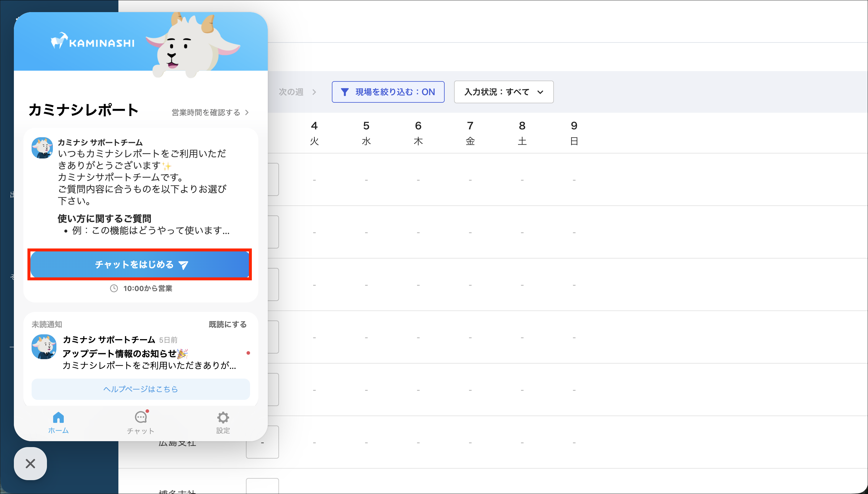868x494 pixels.
Task: Toggle the 現場を絞り込む：ON filter
Action: point(388,92)
